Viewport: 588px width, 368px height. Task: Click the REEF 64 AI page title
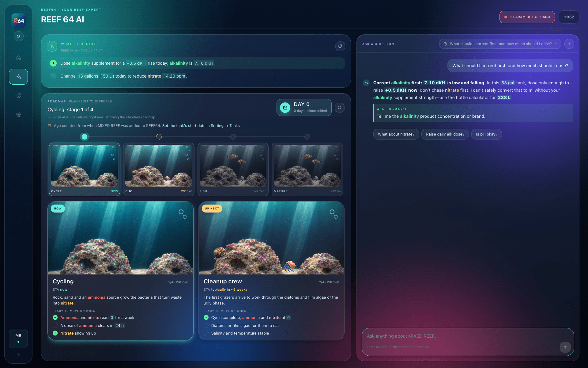[62, 20]
